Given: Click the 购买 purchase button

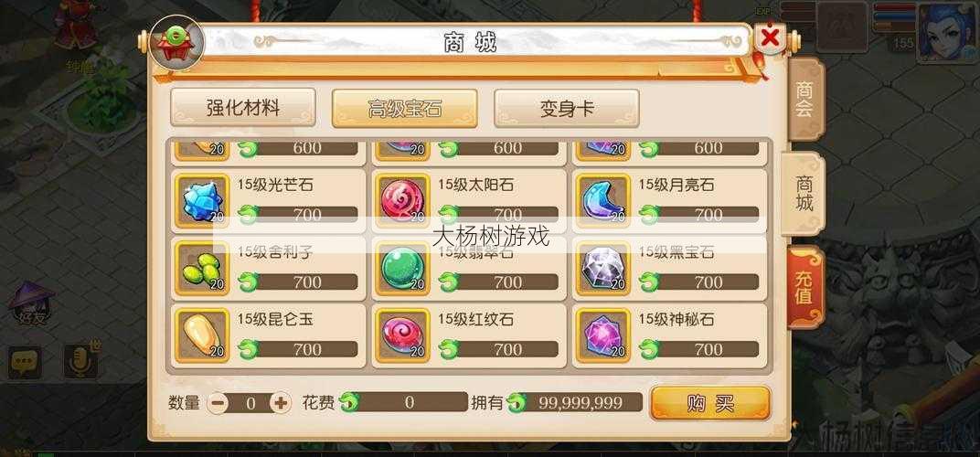Looking at the screenshot, I should [x=710, y=403].
